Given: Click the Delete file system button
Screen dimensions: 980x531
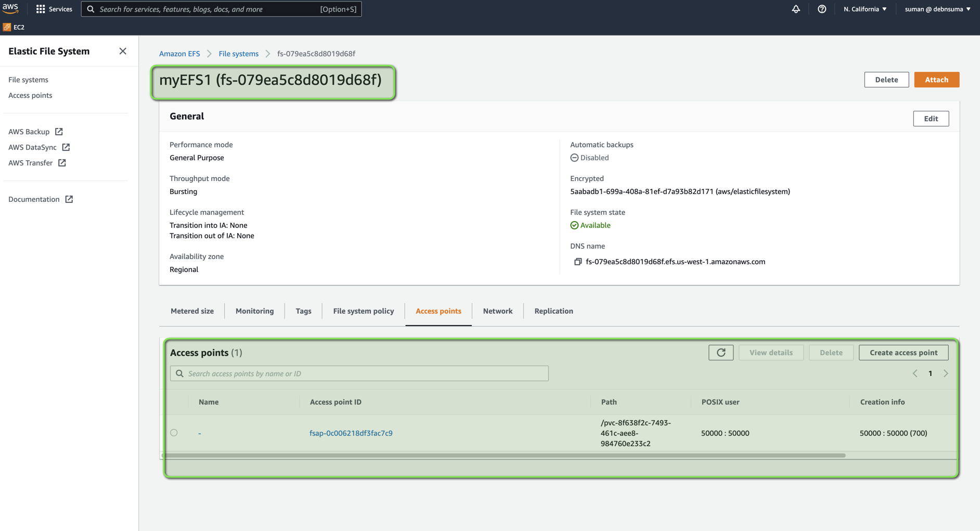Looking at the screenshot, I should click(886, 80).
